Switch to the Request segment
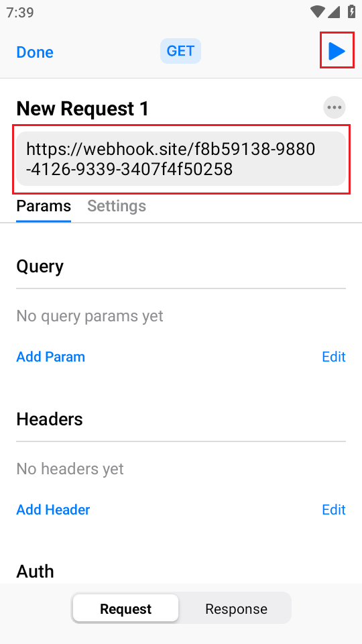 pyautogui.click(x=125, y=608)
